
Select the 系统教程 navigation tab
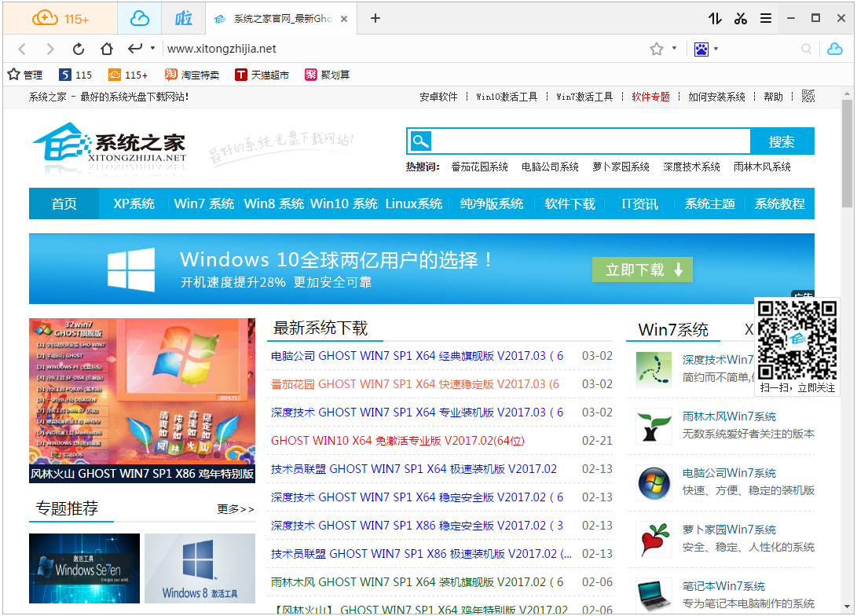779,203
